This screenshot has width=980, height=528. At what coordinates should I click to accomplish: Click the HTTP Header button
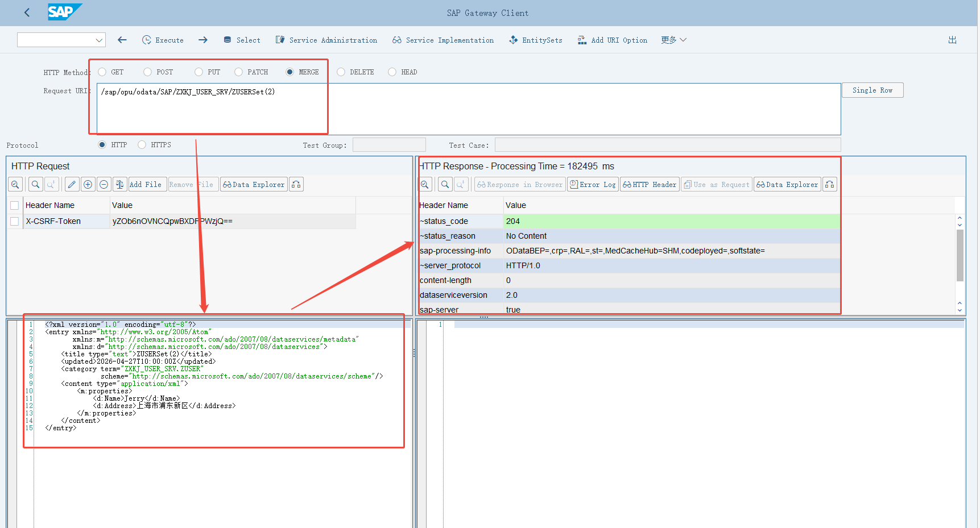tap(650, 184)
